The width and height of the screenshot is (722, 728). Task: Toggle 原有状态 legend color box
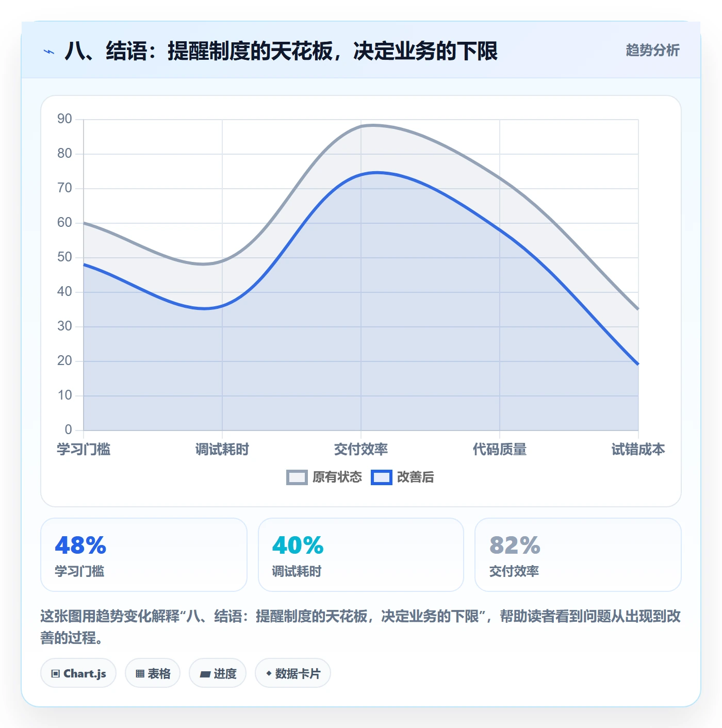tap(297, 477)
